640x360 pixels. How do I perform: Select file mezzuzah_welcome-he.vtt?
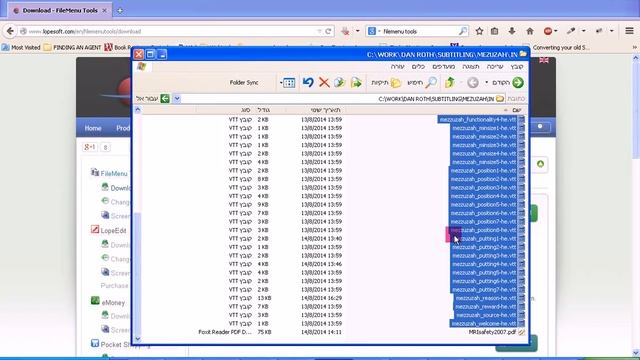coord(484,324)
